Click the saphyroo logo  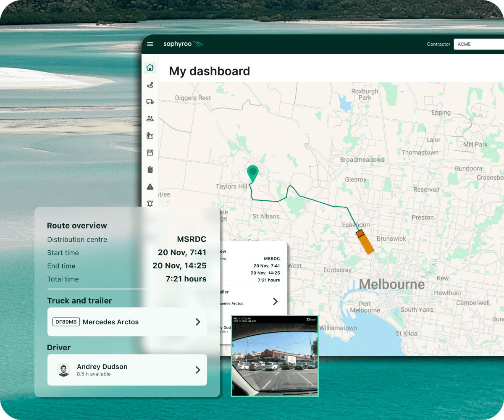[183, 44]
